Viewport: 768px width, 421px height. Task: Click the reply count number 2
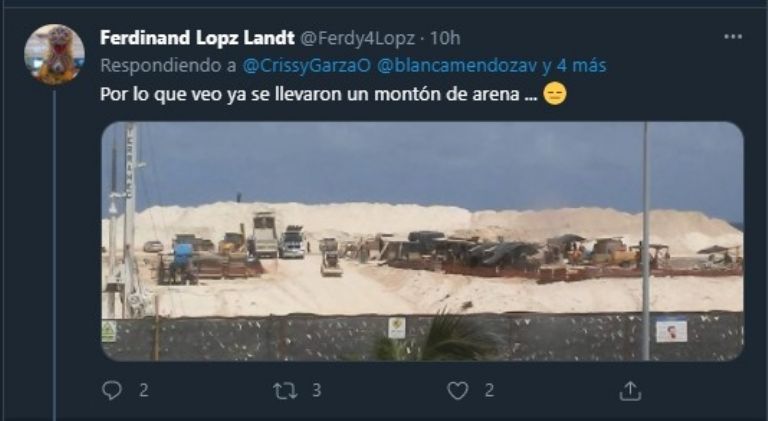[x=144, y=390]
